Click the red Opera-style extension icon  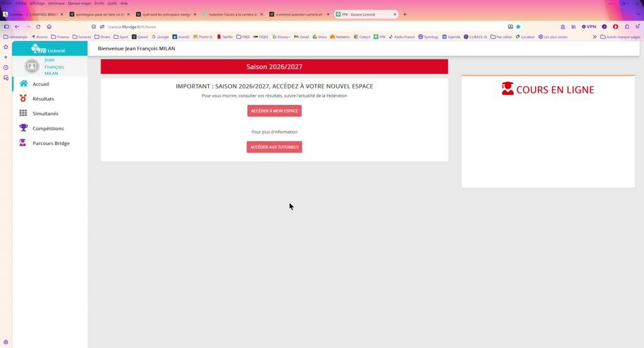(x=615, y=26)
